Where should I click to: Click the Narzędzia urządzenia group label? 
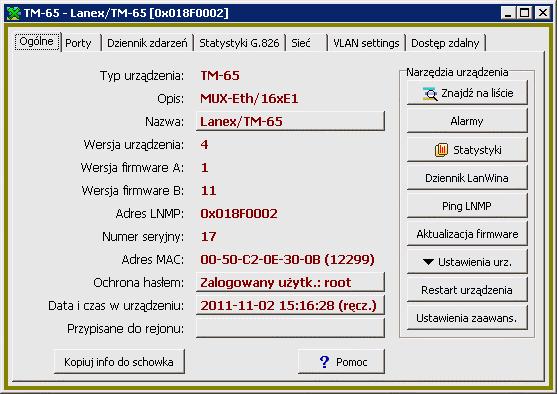click(x=457, y=72)
